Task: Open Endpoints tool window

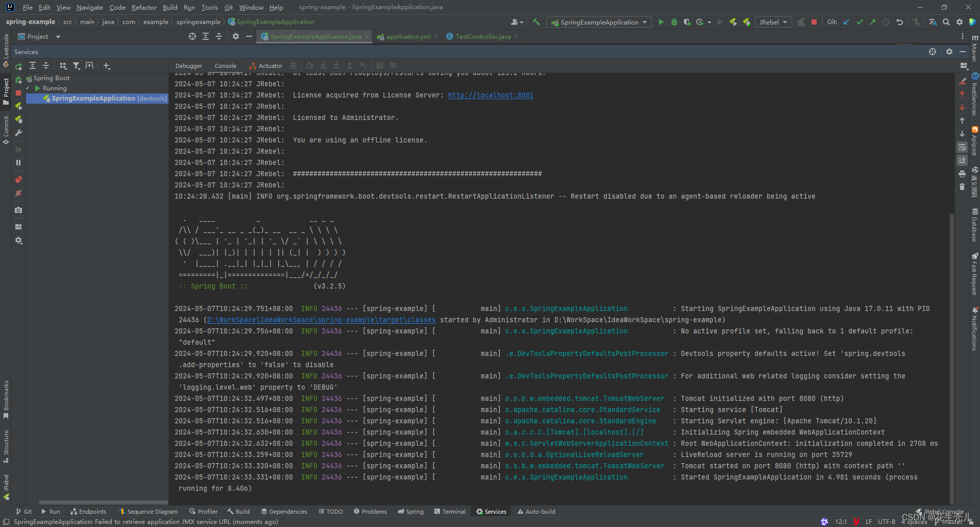Action: tap(88, 512)
